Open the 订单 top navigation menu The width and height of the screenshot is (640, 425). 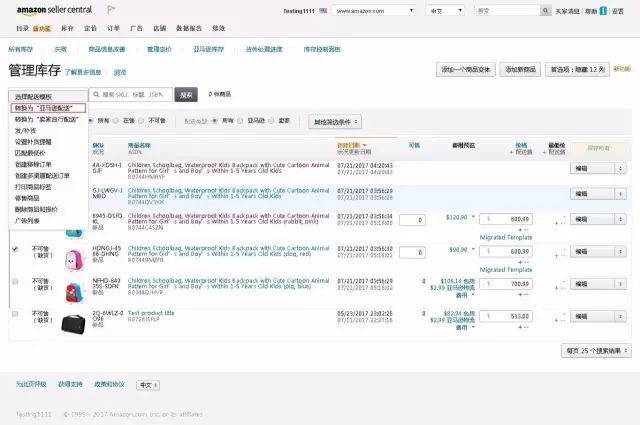pyautogui.click(x=113, y=28)
